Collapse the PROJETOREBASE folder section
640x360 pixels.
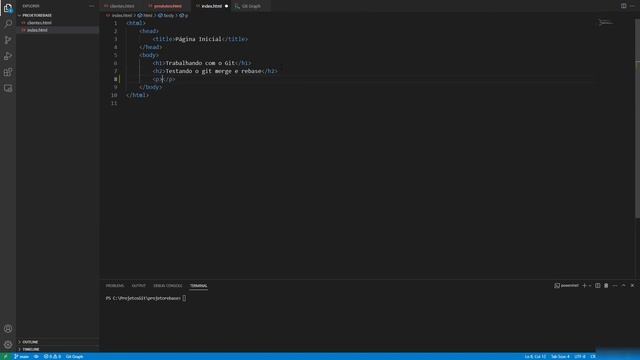pyautogui.click(x=37, y=16)
